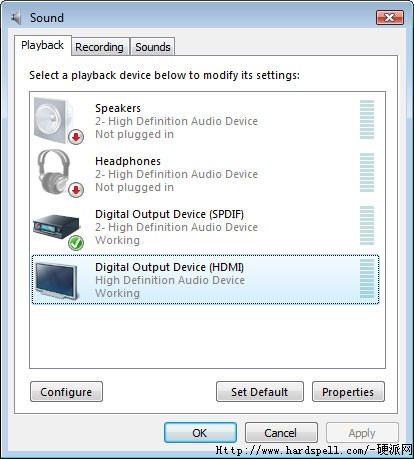The height and width of the screenshot is (459, 414).
Task: Click the SPDIF volume level meter
Action: 367,225
